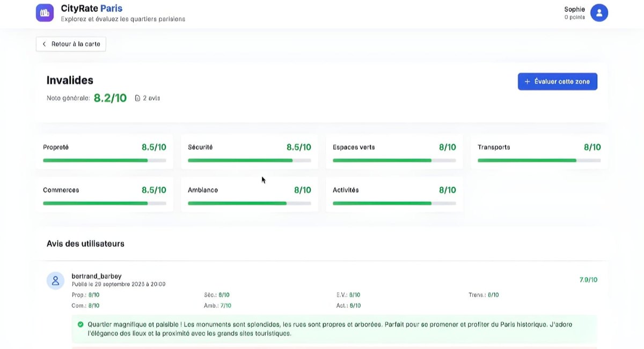Click the speech bubble icon beside "2 avis"
Image resolution: width=644 pixels, height=349 pixels.
(x=137, y=98)
